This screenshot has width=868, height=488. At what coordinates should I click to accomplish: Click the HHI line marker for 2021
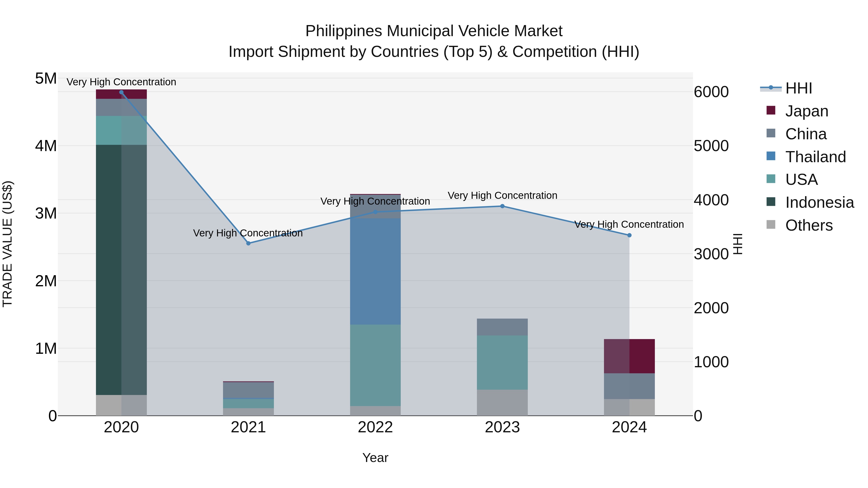[248, 243]
